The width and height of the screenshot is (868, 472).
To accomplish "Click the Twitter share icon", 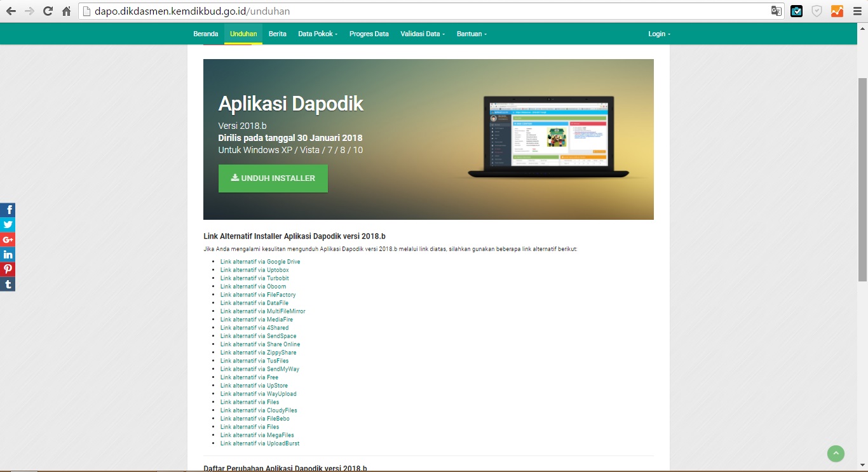I will [8, 224].
